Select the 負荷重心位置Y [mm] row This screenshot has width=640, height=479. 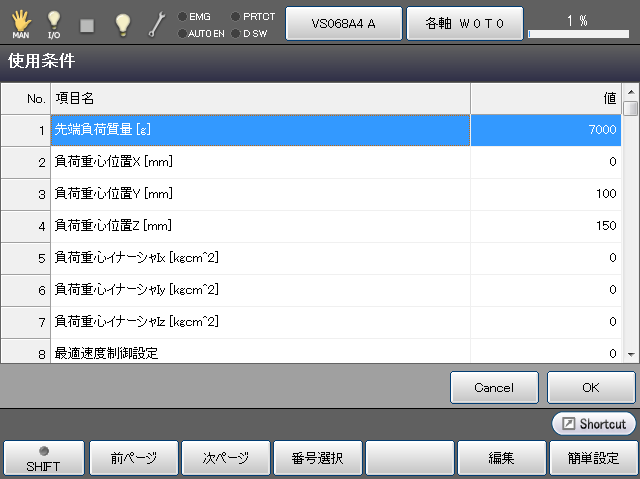pyautogui.click(x=260, y=193)
